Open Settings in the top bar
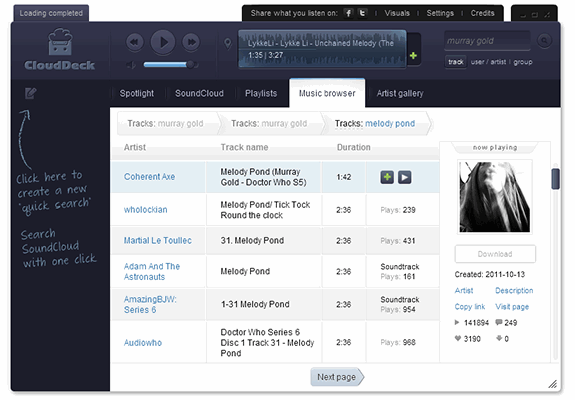Image resolution: width=575 pixels, height=400 pixels. click(440, 13)
